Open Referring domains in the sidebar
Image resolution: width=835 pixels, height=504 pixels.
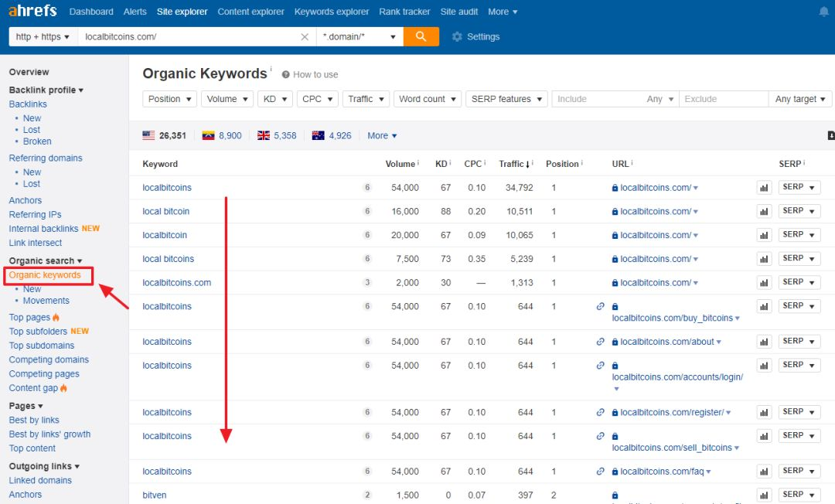point(46,158)
